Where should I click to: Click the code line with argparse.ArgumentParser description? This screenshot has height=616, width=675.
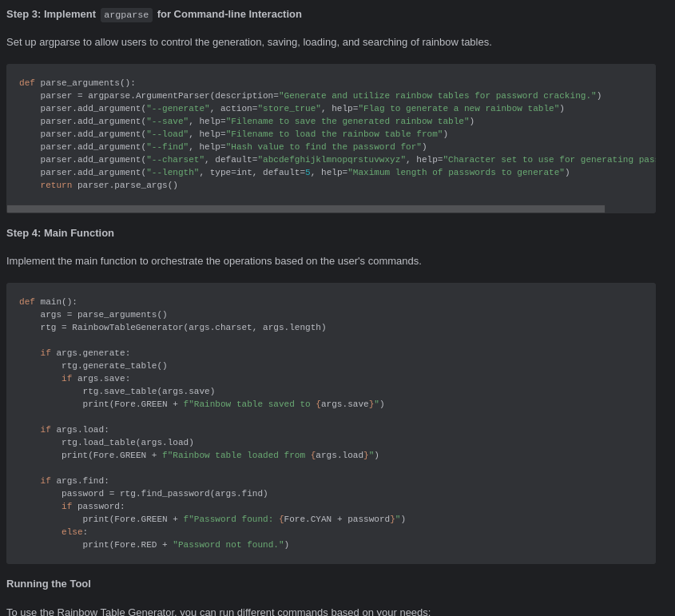320,96
